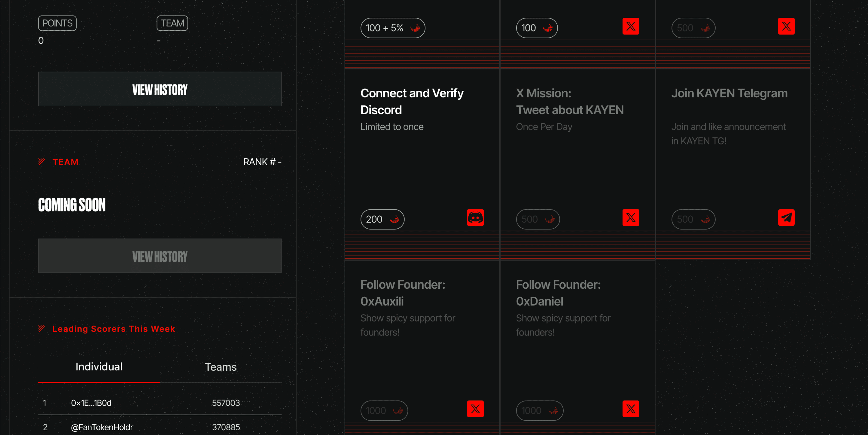Click the 1000 points badge on the 0xDaniel card
The image size is (868, 435).
tap(540, 411)
